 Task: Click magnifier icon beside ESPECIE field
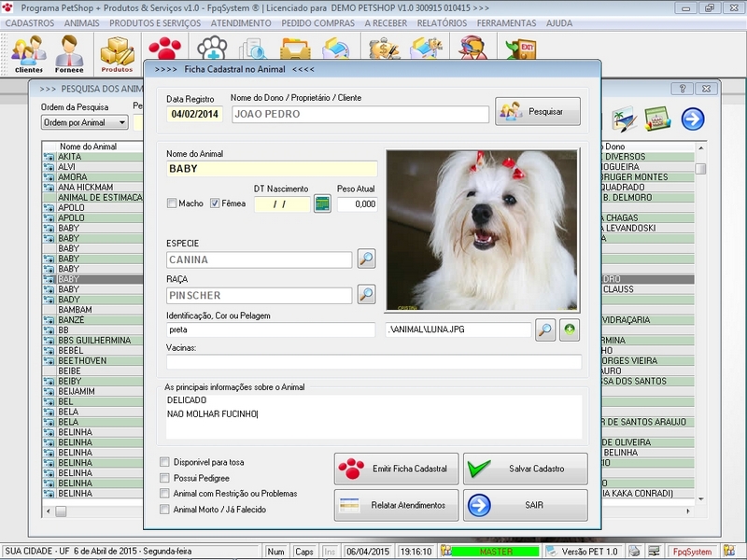(366, 259)
